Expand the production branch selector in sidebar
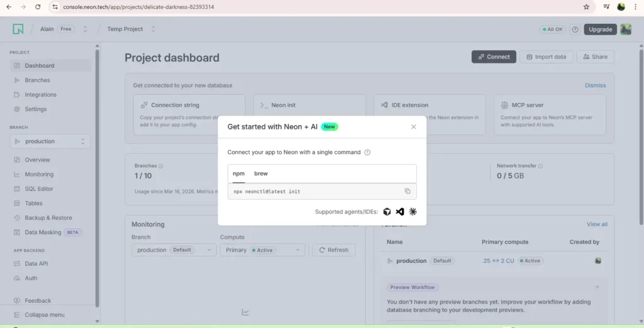 coord(50,141)
